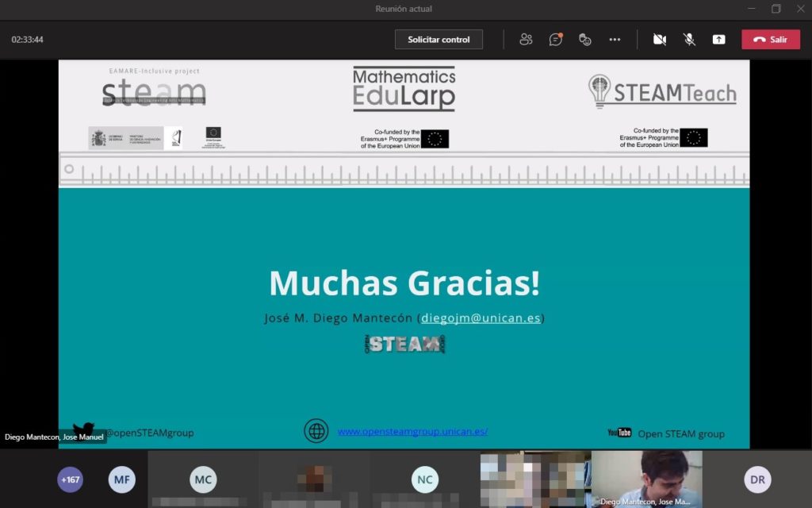
Task: Click the Solicitar control button
Action: (x=439, y=40)
